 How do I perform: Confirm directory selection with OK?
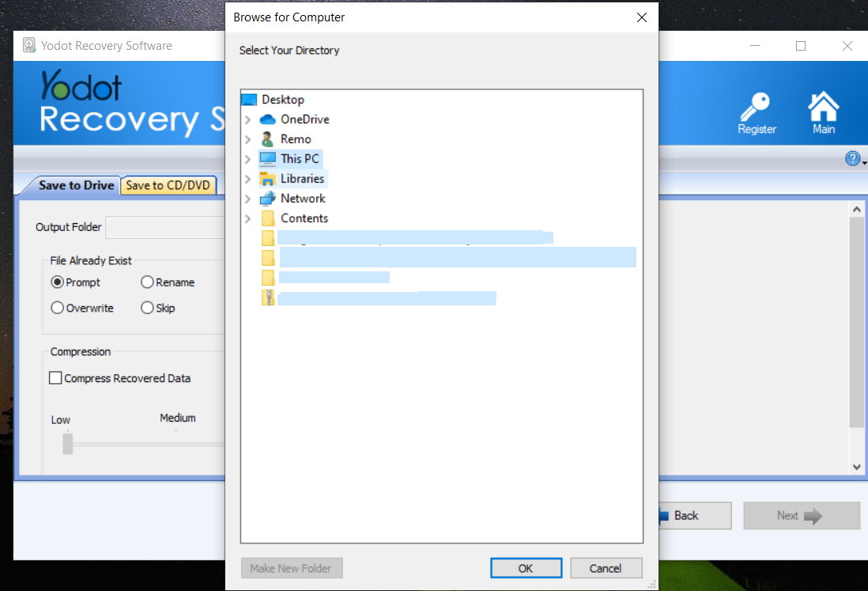[x=526, y=567]
